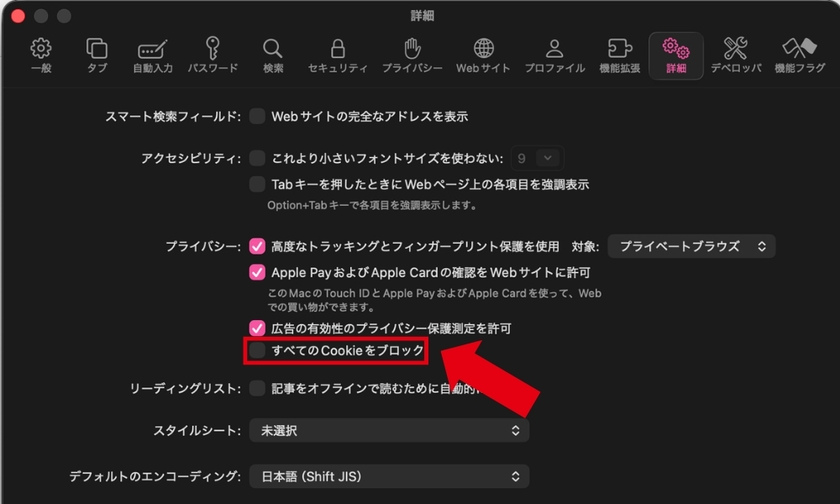Select the 自動入力 pane icon

tap(153, 55)
